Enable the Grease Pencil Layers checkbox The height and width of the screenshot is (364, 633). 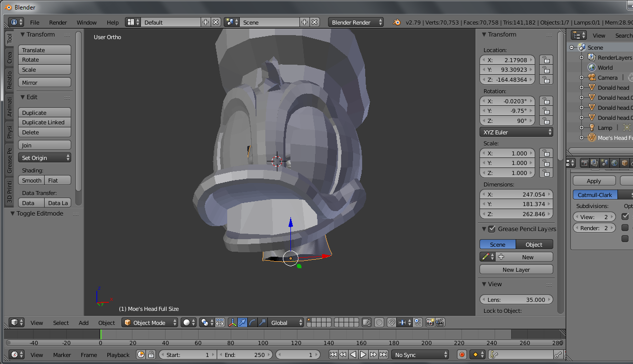pyautogui.click(x=492, y=229)
